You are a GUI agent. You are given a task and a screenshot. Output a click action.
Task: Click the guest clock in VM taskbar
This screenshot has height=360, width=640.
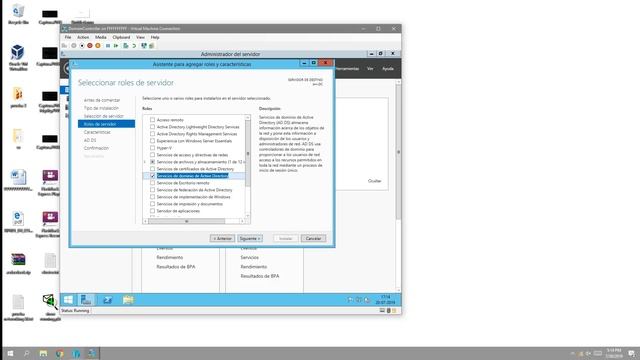[385, 300]
